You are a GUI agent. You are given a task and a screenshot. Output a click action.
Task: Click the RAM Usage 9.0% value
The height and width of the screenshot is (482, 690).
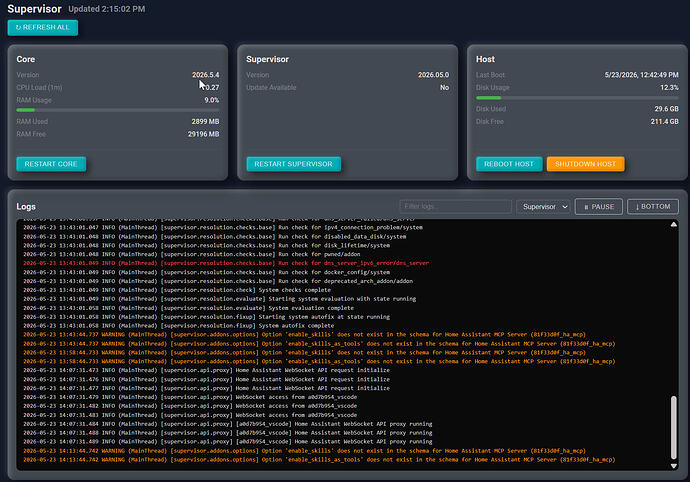[x=212, y=100]
